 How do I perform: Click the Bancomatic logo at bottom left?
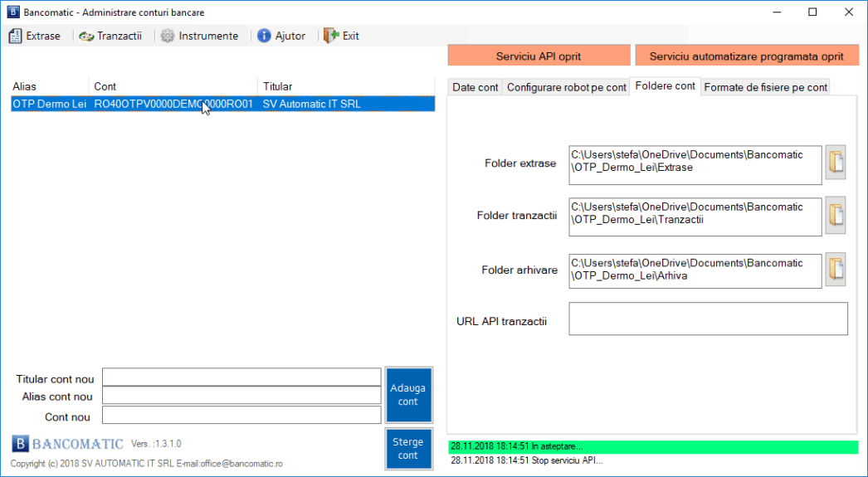tap(67, 444)
